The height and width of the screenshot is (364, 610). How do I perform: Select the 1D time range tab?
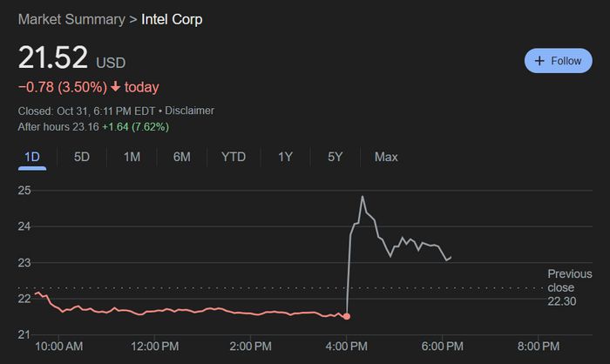pos(32,157)
